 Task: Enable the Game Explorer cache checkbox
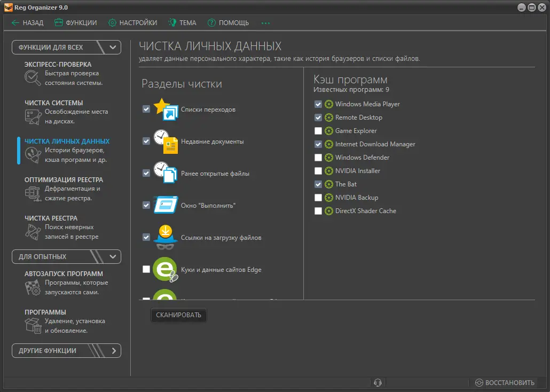click(318, 131)
